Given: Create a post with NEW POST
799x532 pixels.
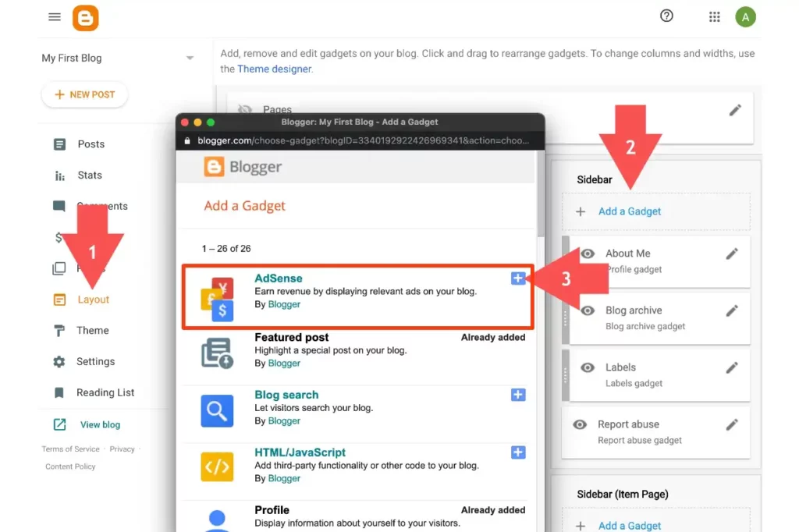Looking at the screenshot, I should pyautogui.click(x=84, y=94).
